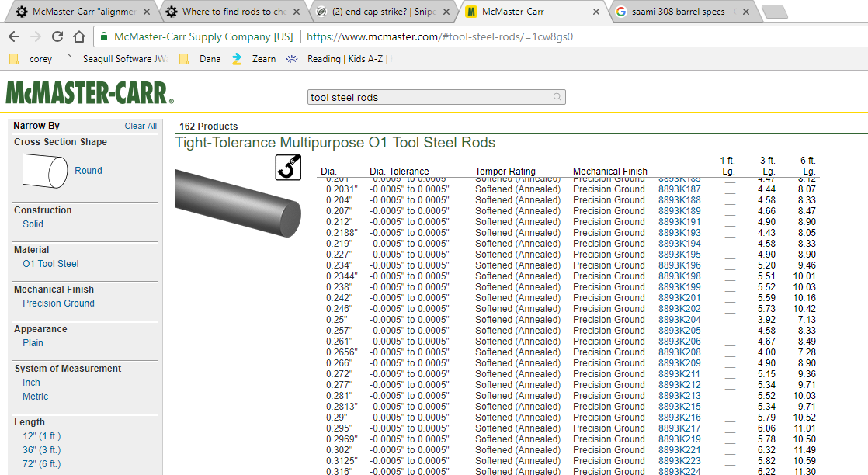Open part number 8893K199
868x475 pixels.
tap(679, 287)
